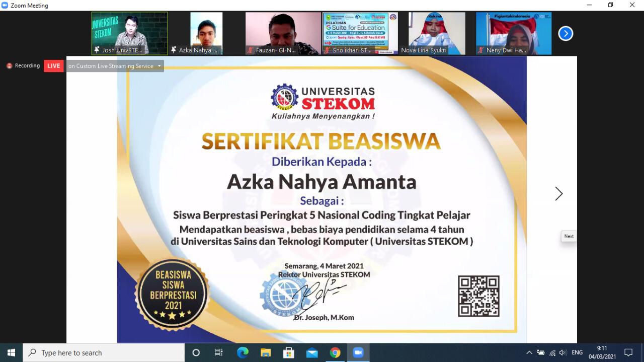Click Sholikhan's G Suite for Education tile
This screenshot has height=362, width=644.
coord(360,33)
